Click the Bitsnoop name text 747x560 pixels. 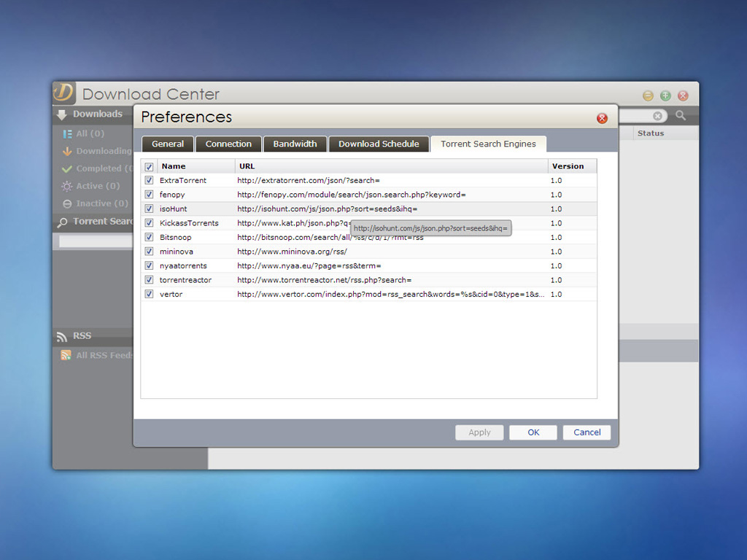pos(175,237)
